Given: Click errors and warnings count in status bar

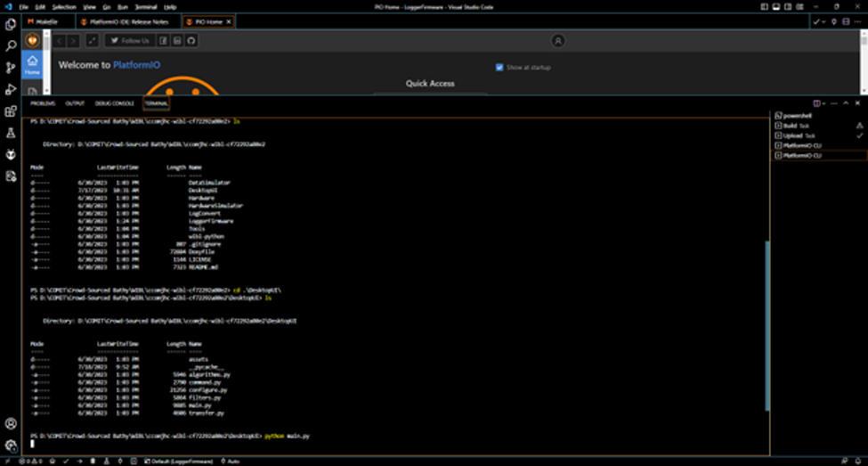Looking at the screenshot, I should (x=30, y=461).
